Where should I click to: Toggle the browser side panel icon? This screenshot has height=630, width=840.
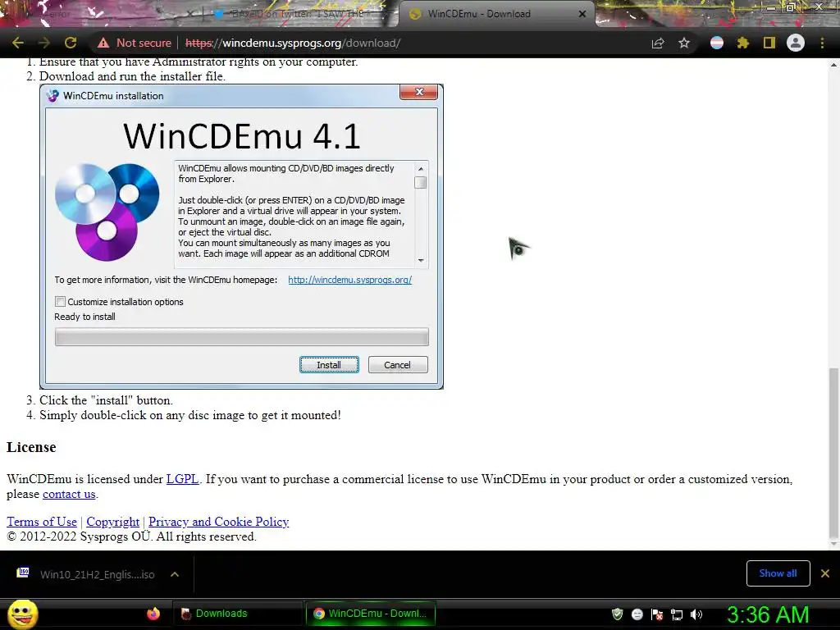pos(769,43)
